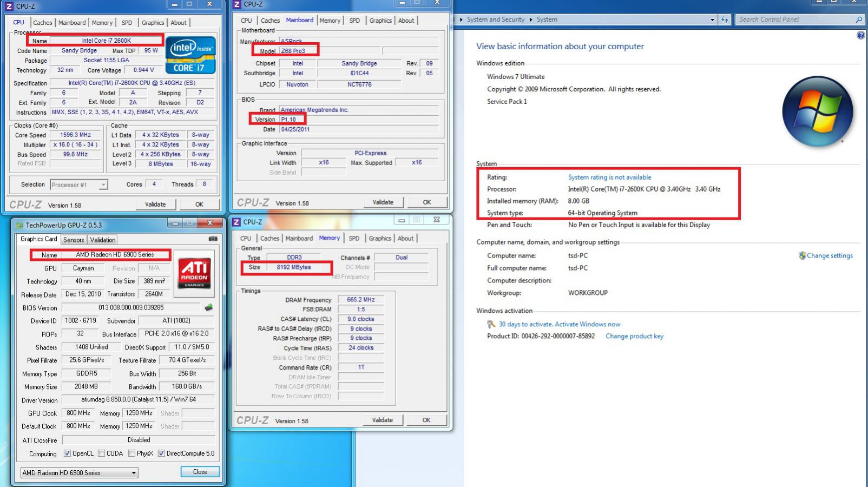Click the Windows 7 Ultimate edition text
Viewport: 868px width, 487px height.
pyautogui.click(x=516, y=77)
